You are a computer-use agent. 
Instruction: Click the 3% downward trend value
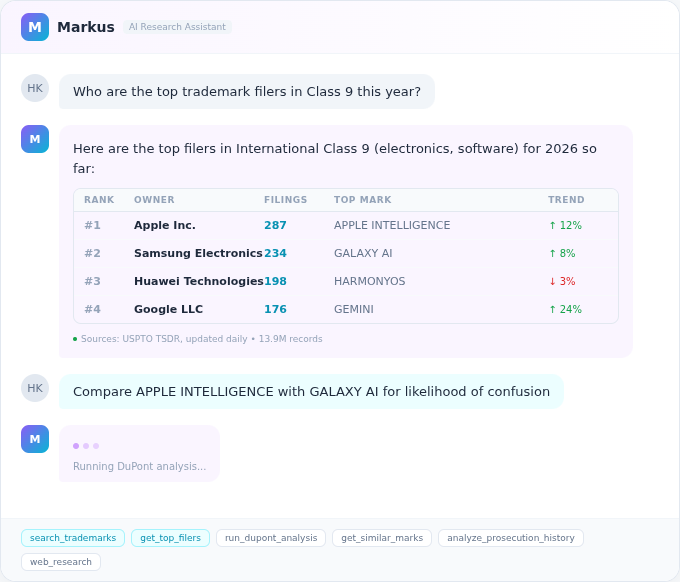pyautogui.click(x=562, y=281)
